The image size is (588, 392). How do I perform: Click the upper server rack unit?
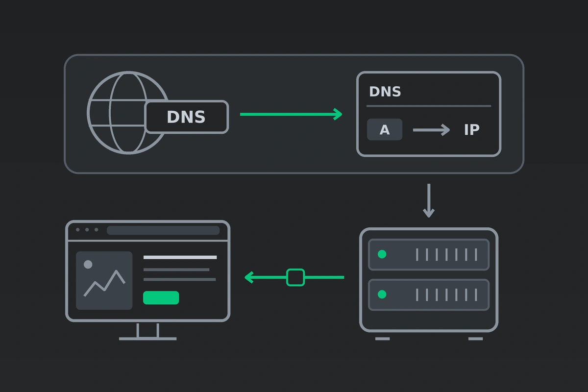[429, 254]
